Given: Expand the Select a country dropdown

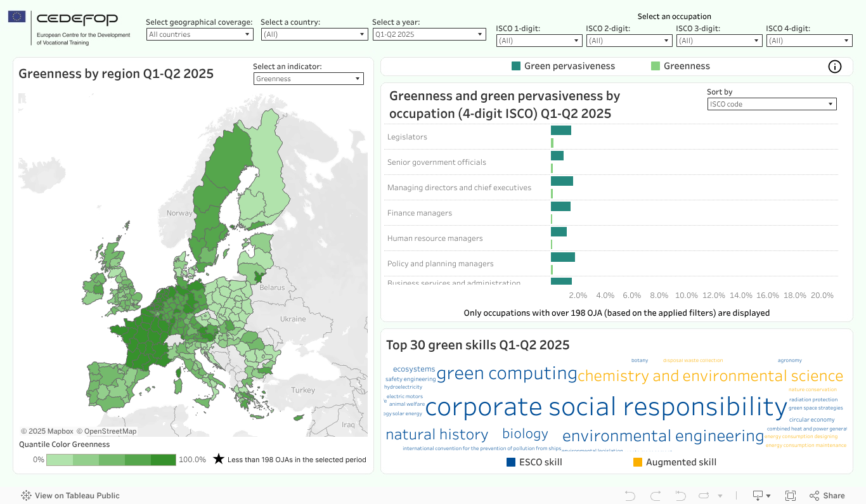Looking at the screenshot, I should pyautogui.click(x=314, y=34).
